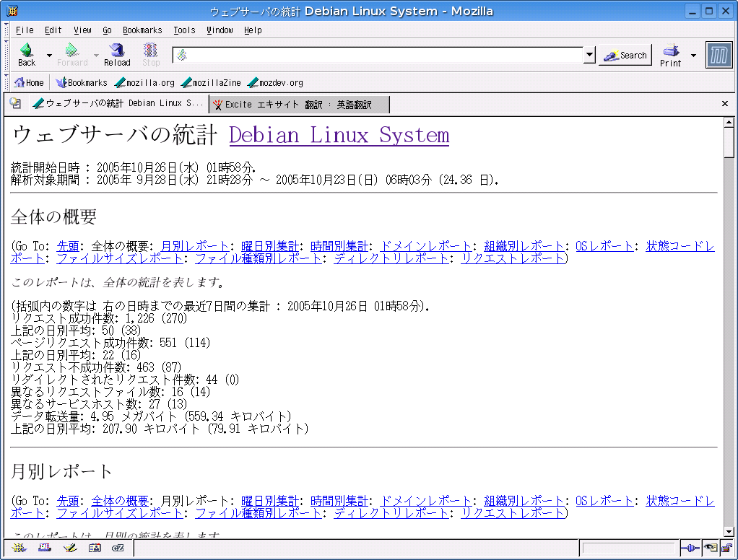Screen dimensions: 738x560
Task: Reload the current page
Action: pyautogui.click(x=117, y=55)
